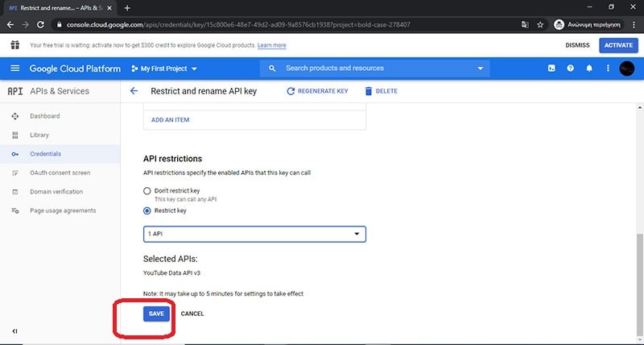Click the back arrow beside Restrict and rename
Viewport: 644px width, 345px height.
tap(134, 91)
